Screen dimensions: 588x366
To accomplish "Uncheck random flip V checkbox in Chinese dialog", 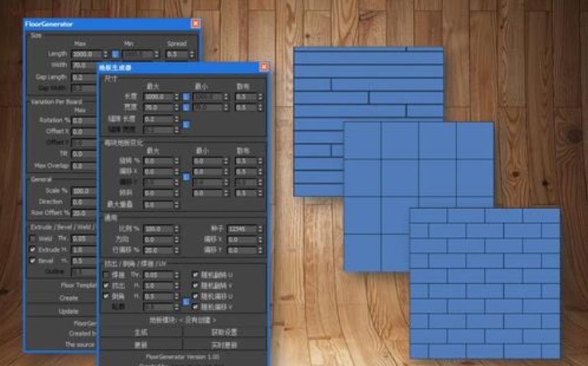I will (x=195, y=285).
